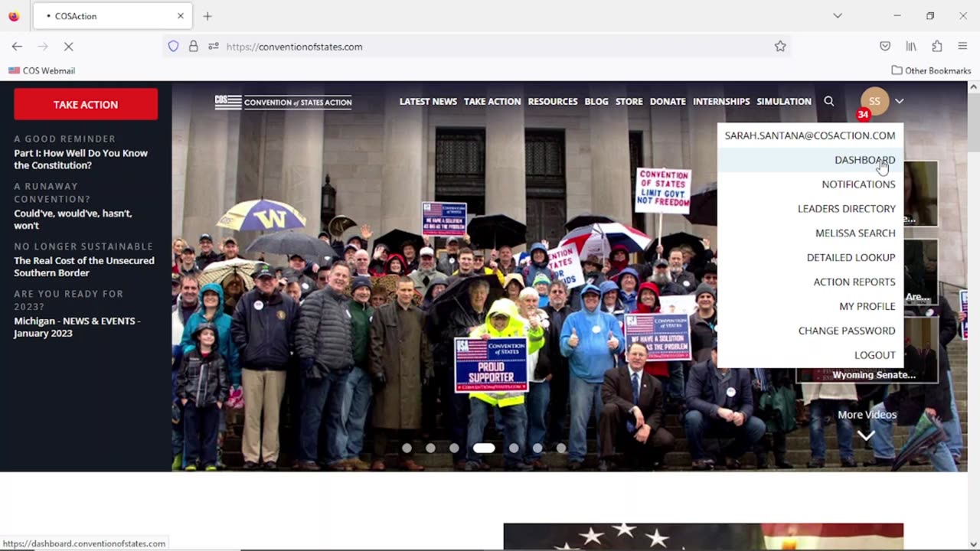980x551 pixels.
Task: Open Firefox application hamburger menu
Action: pos(962,47)
